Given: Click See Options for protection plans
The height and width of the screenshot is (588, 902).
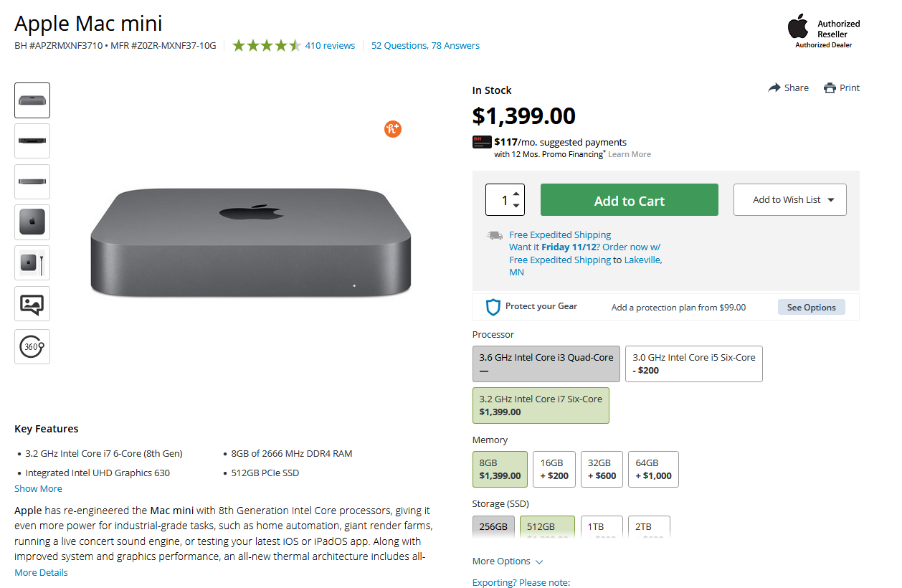Looking at the screenshot, I should (811, 307).
